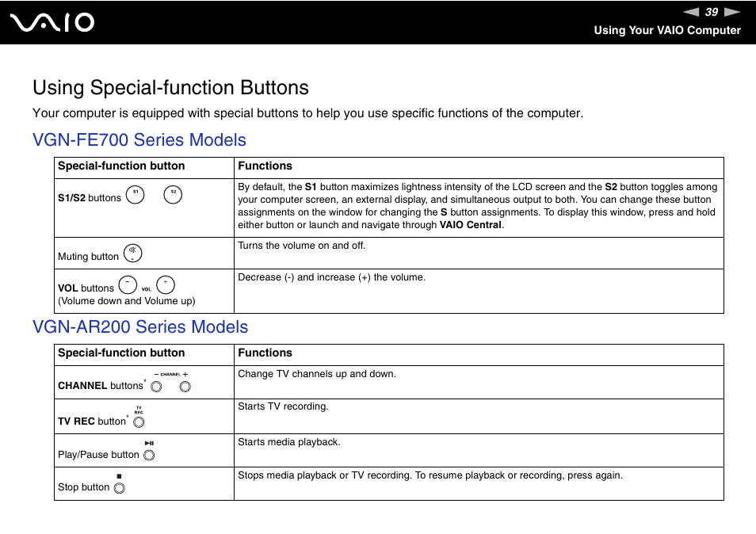Click first table's 'Special-function button' header
This screenshot has width=756, height=534.
coord(121,166)
